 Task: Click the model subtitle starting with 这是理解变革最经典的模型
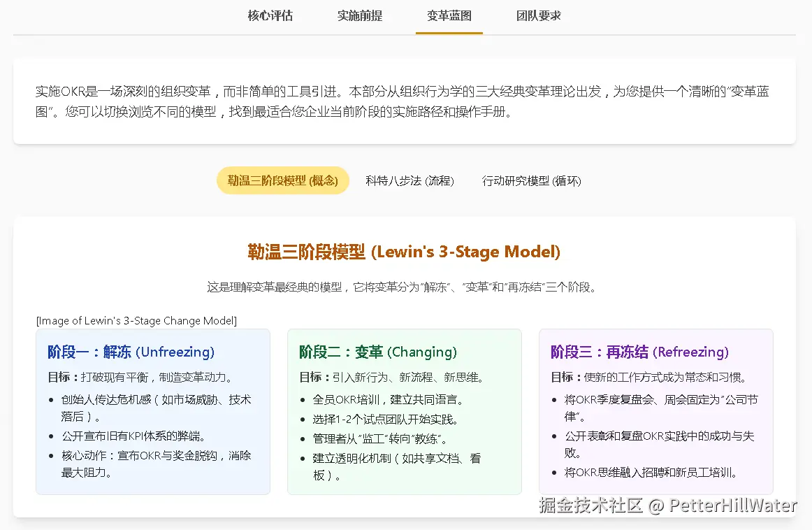[402, 287]
